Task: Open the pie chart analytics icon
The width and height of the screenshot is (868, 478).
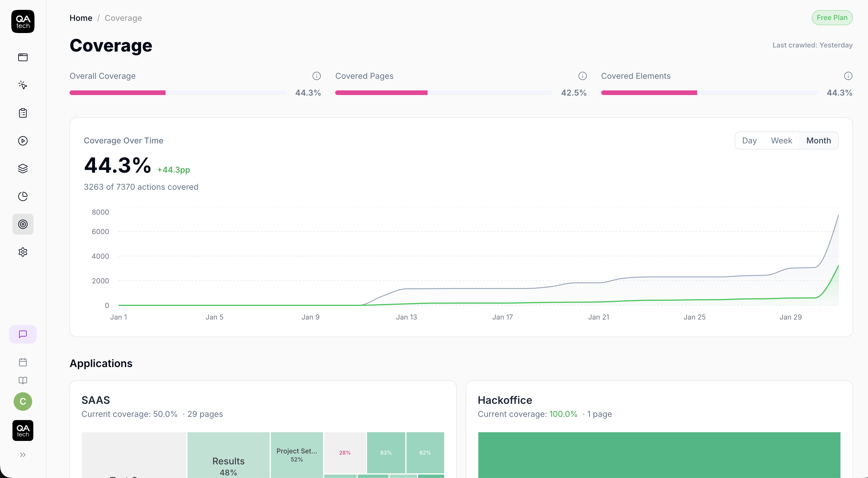Action: click(x=23, y=196)
